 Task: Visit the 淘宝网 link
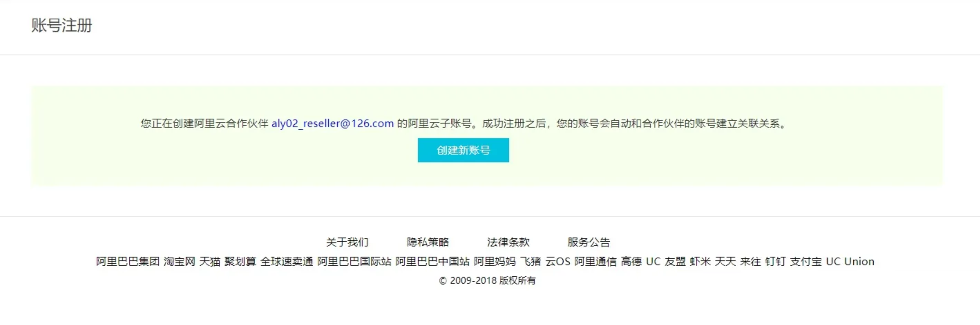point(179,261)
